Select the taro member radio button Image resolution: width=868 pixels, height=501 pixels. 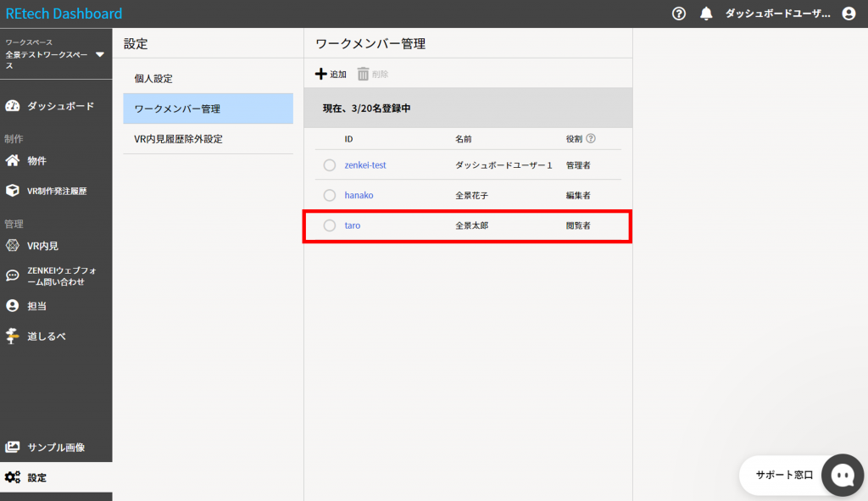click(x=330, y=225)
